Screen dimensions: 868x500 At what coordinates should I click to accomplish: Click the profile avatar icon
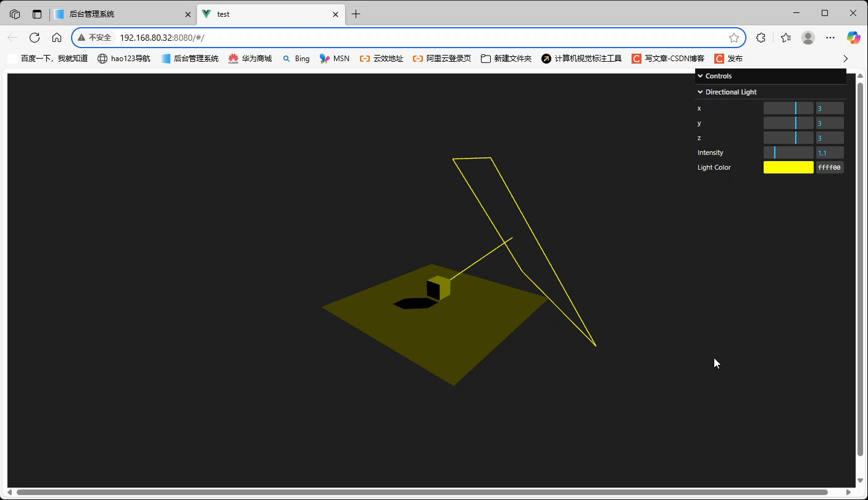808,37
